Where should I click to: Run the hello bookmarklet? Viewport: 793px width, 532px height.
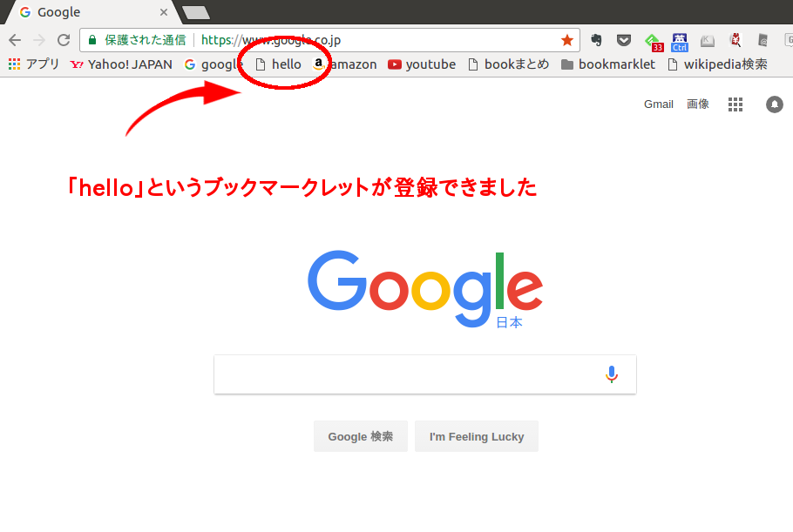tap(278, 64)
